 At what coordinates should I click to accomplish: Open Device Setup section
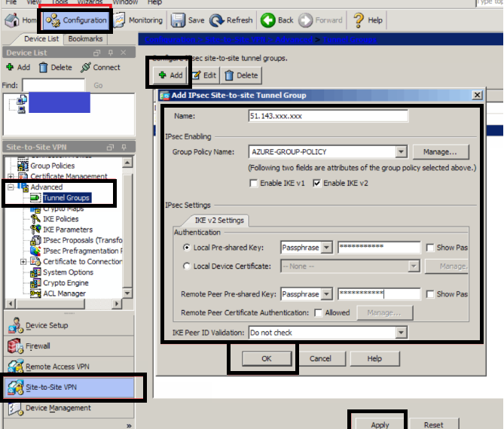[x=69, y=325]
